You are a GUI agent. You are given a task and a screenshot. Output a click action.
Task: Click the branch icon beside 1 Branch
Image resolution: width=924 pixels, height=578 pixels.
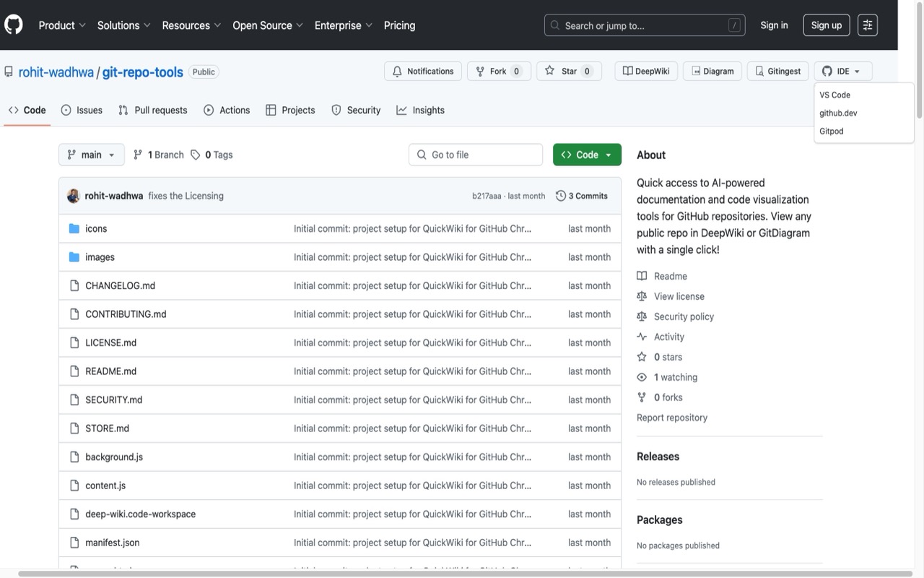[138, 155]
